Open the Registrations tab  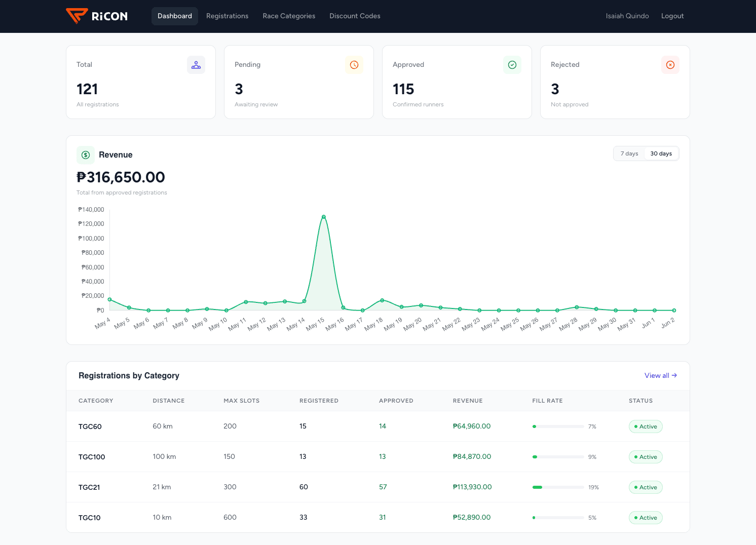click(x=227, y=16)
